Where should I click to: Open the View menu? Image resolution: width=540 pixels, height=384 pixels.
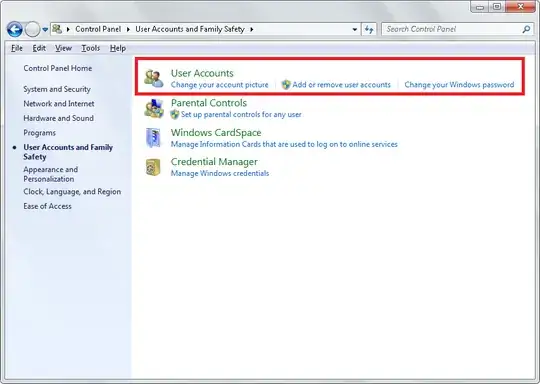point(63,48)
